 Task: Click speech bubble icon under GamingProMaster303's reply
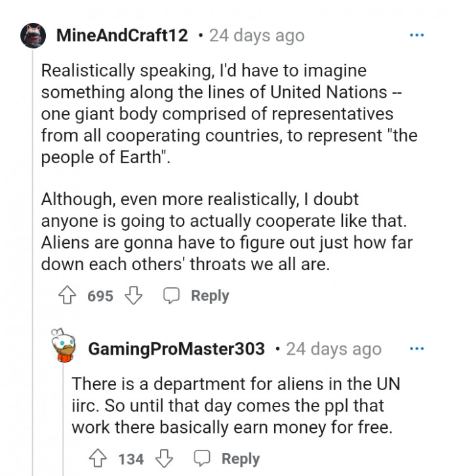(203, 458)
